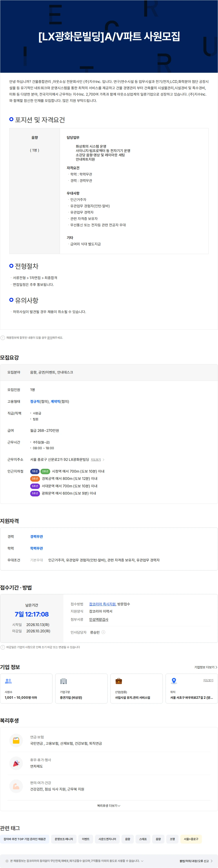Open 지도보기 next to LX광화문빌딩 address
This screenshot has height=868, width=218.
tap(96, 460)
